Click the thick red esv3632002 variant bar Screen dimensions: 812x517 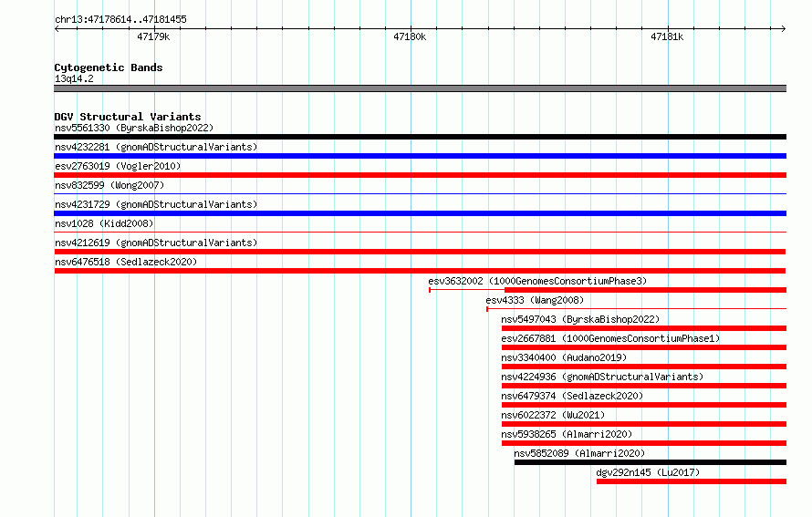(645, 290)
